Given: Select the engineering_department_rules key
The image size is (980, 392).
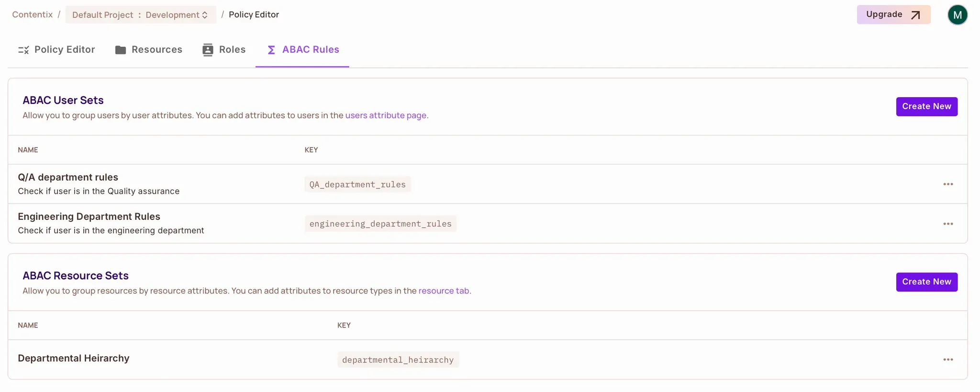Looking at the screenshot, I should click(x=380, y=224).
